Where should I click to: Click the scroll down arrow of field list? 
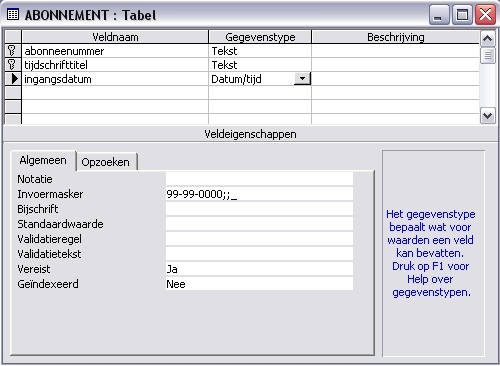pos(487,116)
